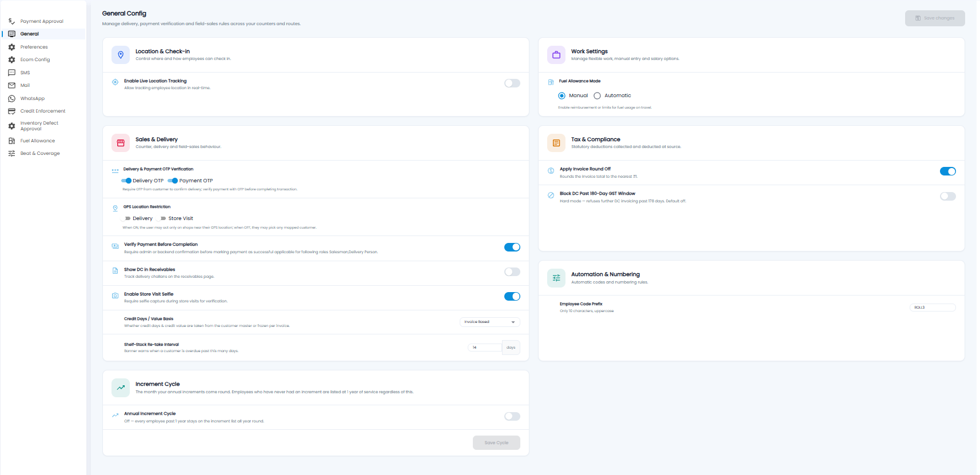Click the Save Cycle button
This screenshot has width=980, height=475.
[x=496, y=442]
